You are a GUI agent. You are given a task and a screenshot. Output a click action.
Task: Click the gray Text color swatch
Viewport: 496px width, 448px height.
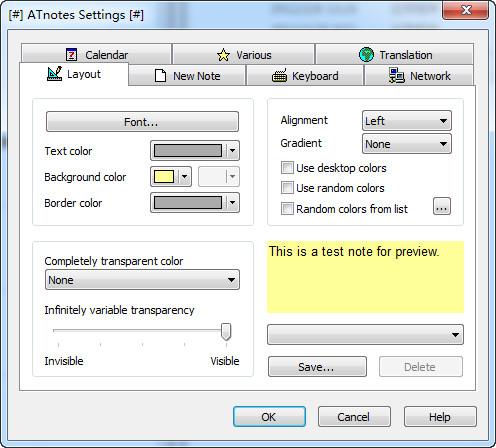point(188,150)
